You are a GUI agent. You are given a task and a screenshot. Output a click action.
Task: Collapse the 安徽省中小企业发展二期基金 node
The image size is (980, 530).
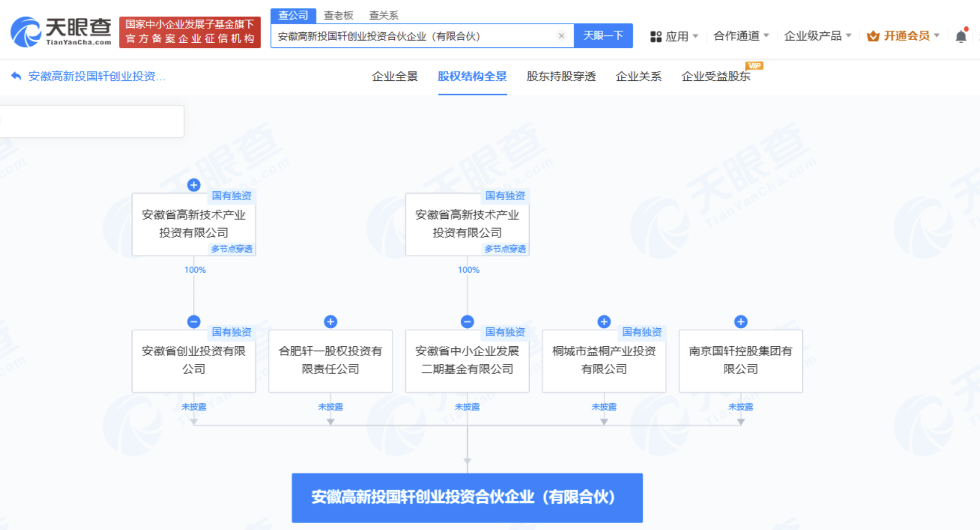[467, 322]
